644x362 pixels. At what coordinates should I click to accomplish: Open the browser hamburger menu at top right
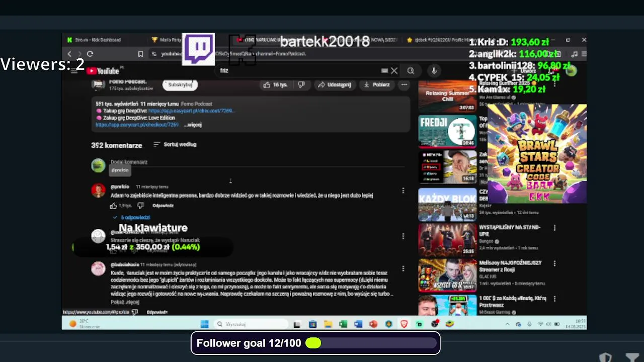(x=584, y=54)
